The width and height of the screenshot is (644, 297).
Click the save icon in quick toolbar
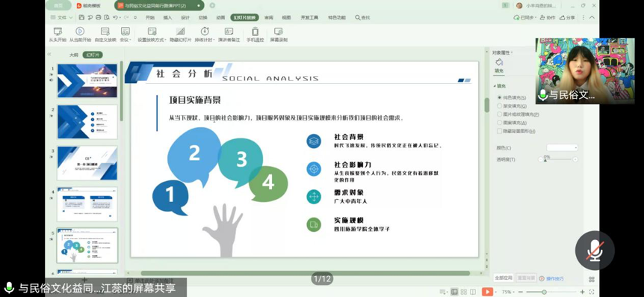(81, 17)
